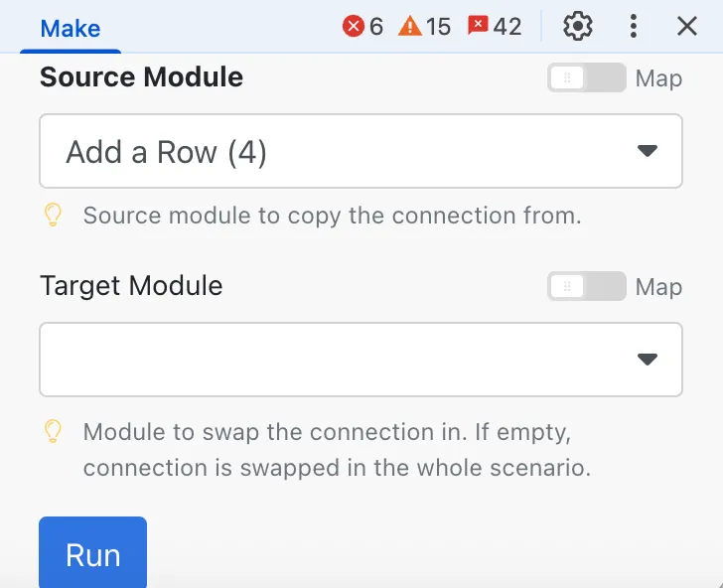
Task: Click 'Source module to copy the connection from.' text
Action: (x=332, y=216)
